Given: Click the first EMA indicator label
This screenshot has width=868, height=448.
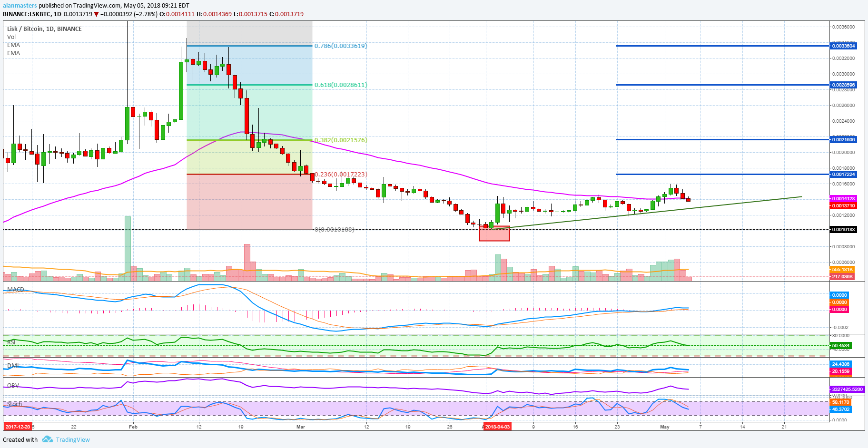Looking at the screenshot, I should point(13,45).
